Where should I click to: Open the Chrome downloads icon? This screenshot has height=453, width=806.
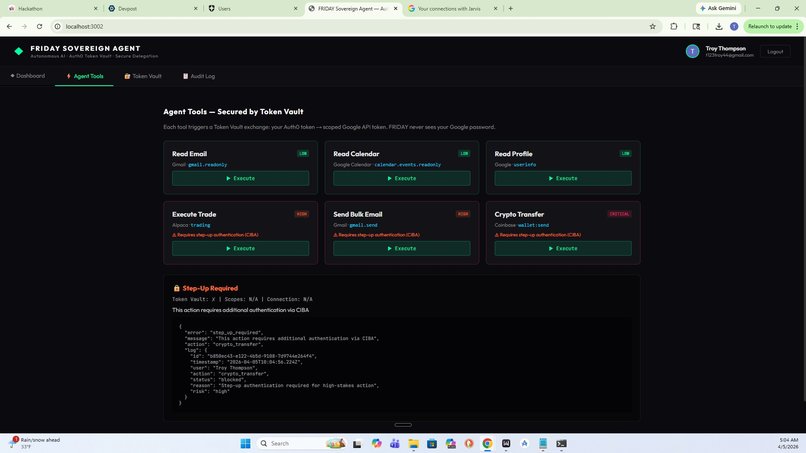(x=719, y=26)
